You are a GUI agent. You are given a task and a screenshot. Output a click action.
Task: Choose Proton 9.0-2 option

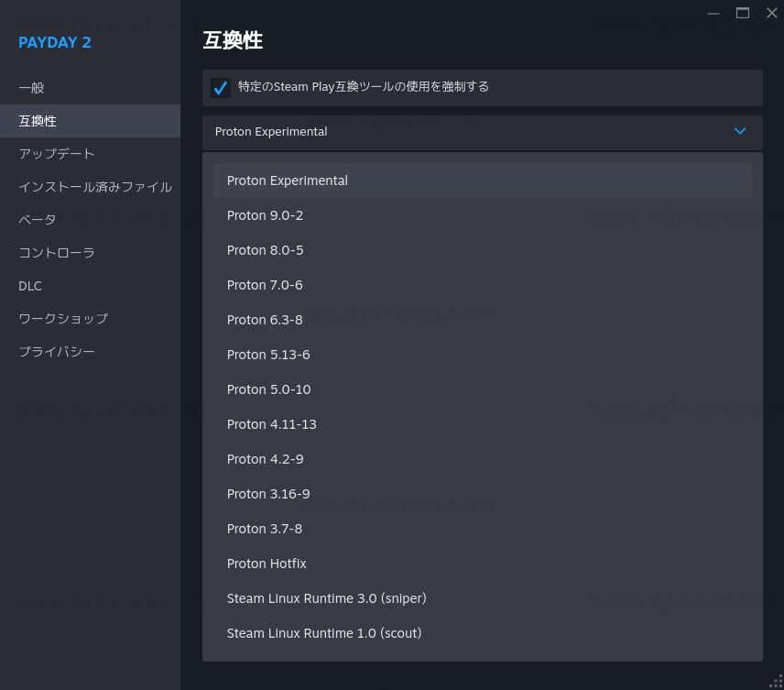click(x=482, y=215)
